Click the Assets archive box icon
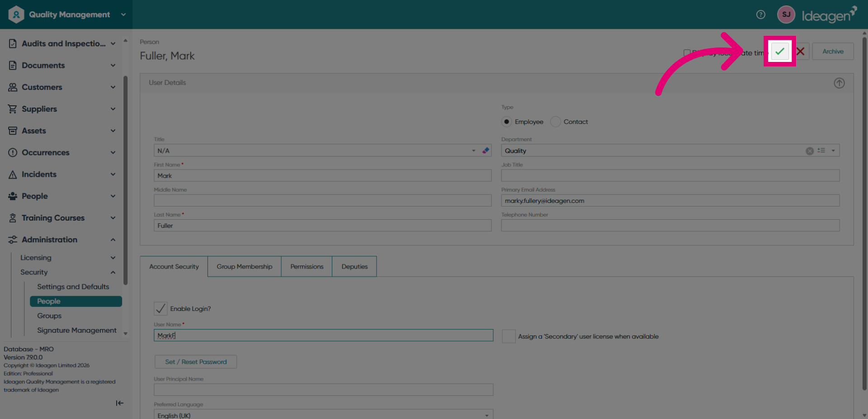The width and height of the screenshot is (868, 419). [13, 131]
